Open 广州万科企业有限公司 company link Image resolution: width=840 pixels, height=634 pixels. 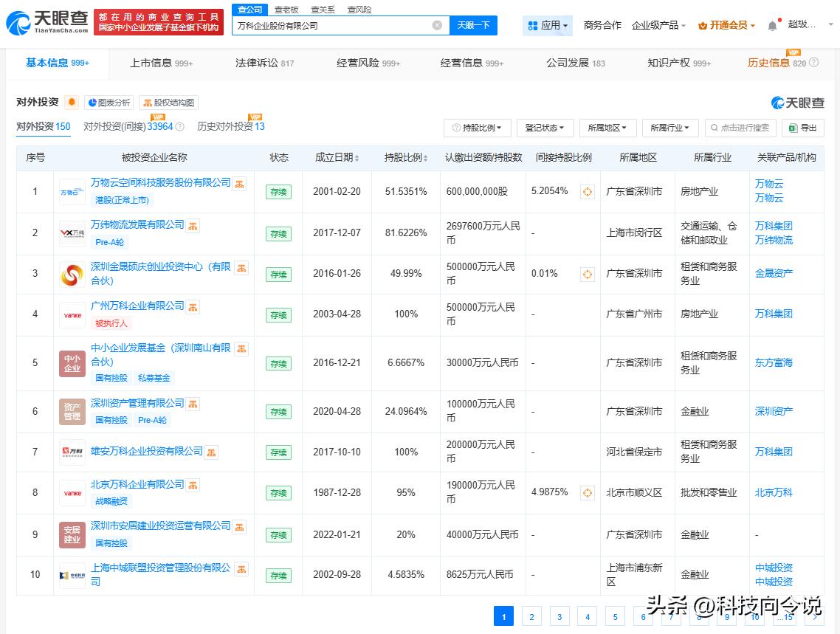tap(137, 306)
